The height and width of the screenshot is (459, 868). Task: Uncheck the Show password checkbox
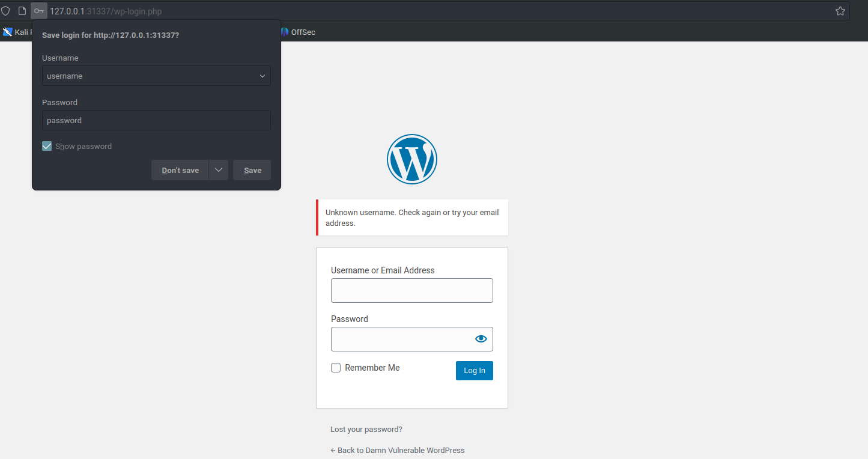click(x=47, y=146)
